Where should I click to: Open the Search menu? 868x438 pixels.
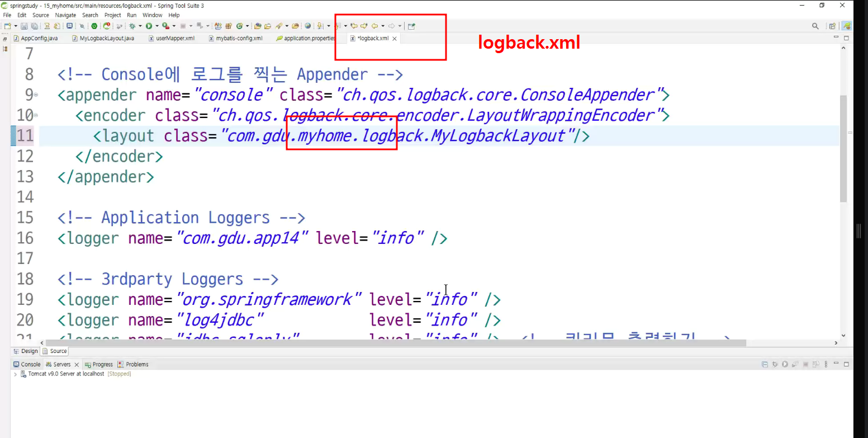click(x=90, y=15)
